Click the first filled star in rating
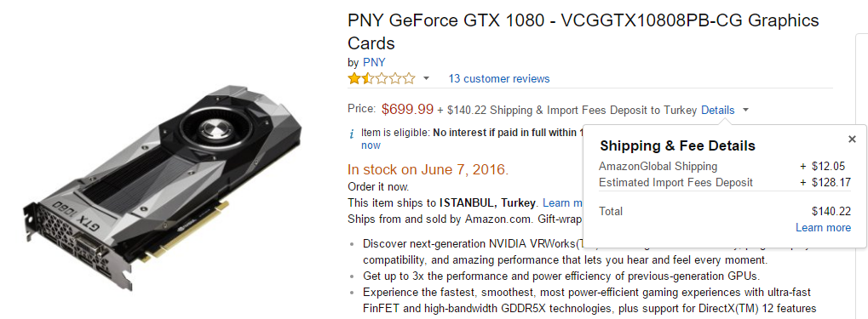Screen dimensions: 868x319 pyautogui.click(x=354, y=78)
